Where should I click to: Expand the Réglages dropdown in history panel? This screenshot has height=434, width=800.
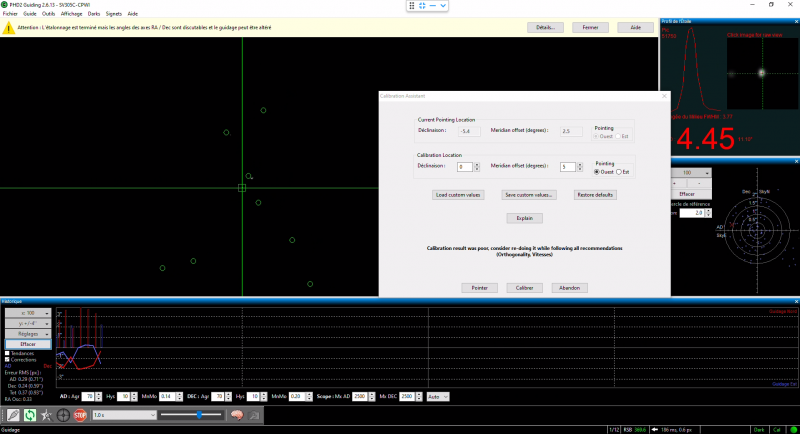[28, 334]
